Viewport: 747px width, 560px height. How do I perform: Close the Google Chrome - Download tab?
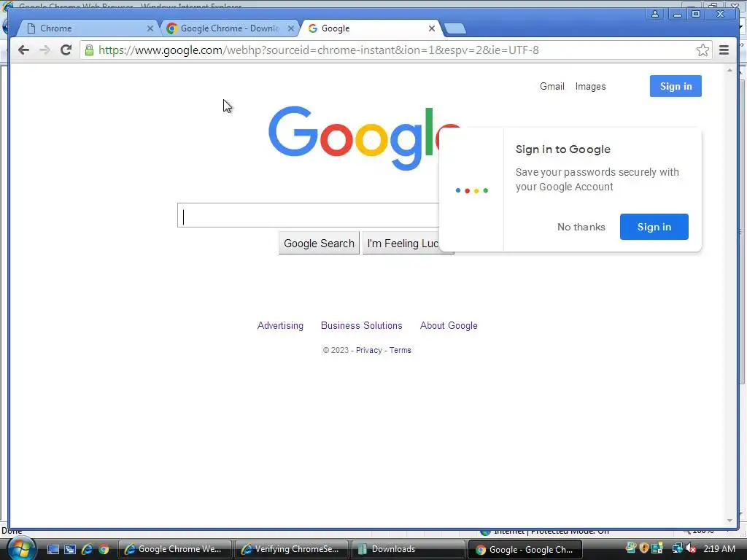pyautogui.click(x=290, y=28)
